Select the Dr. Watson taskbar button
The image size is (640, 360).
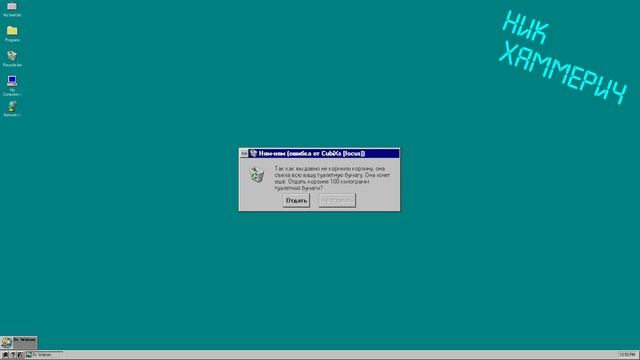44,355
